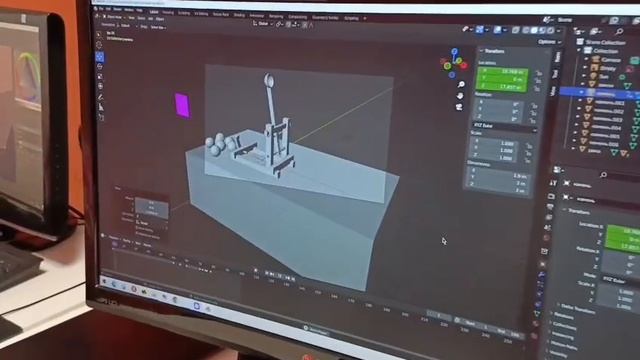640x360 pixels.
Task: Lock Location Z in the sidebar Transform panel
Action: (538, 89)
